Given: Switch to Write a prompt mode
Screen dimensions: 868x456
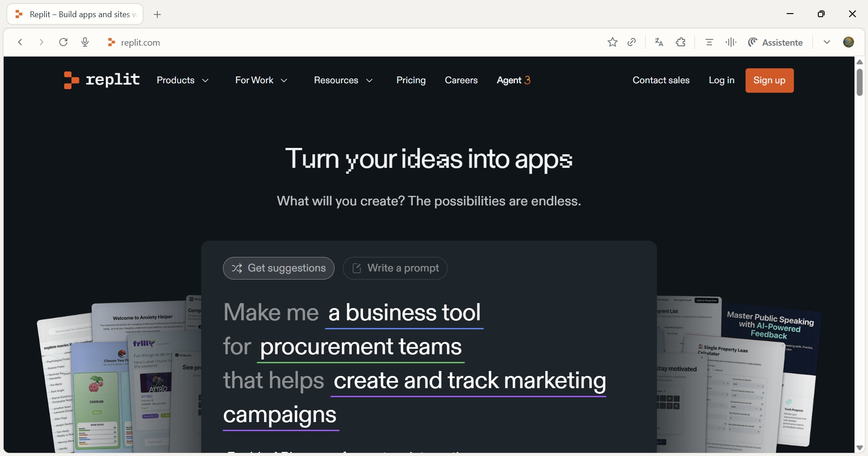Looking at the screenshot, I should [395, 268].
